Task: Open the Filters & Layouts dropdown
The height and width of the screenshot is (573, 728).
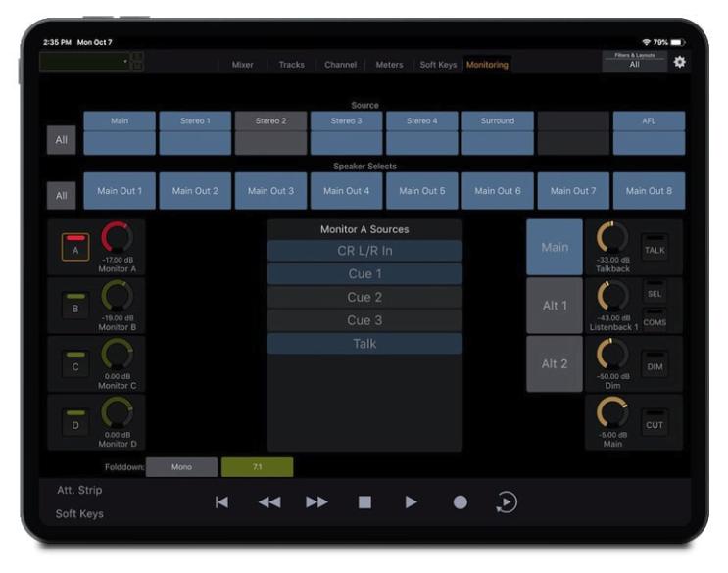Action: point(634,61)
